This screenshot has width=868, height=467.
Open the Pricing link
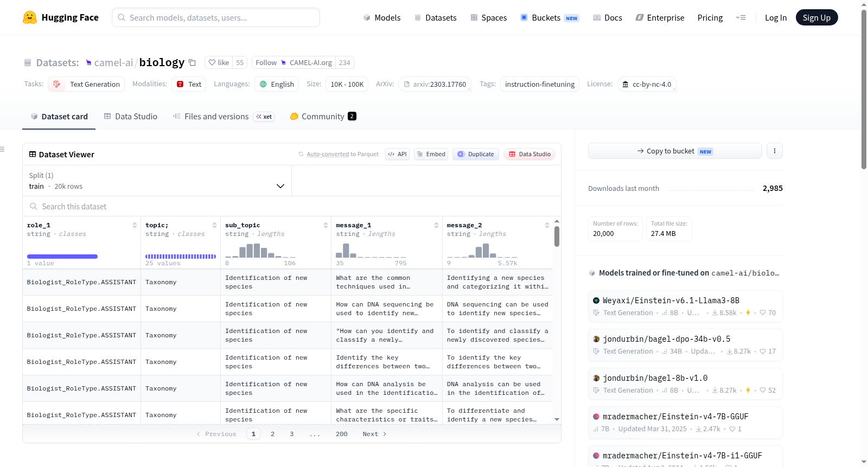pyautogui.click(x=710, y=17)
